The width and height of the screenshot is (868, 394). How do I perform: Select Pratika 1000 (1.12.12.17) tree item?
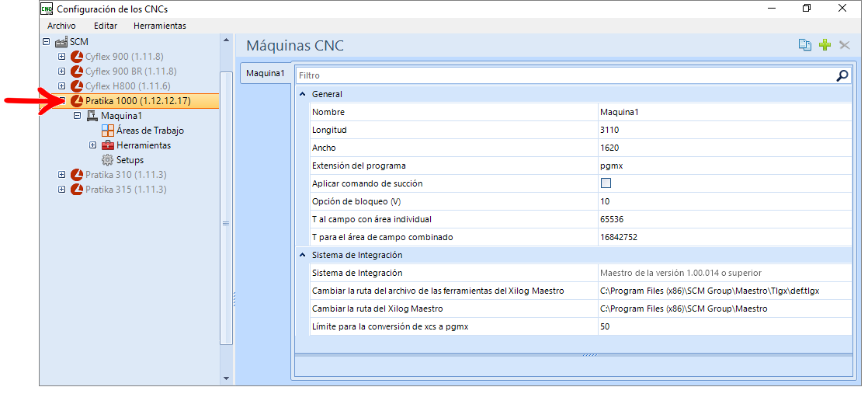coord(138,101)
